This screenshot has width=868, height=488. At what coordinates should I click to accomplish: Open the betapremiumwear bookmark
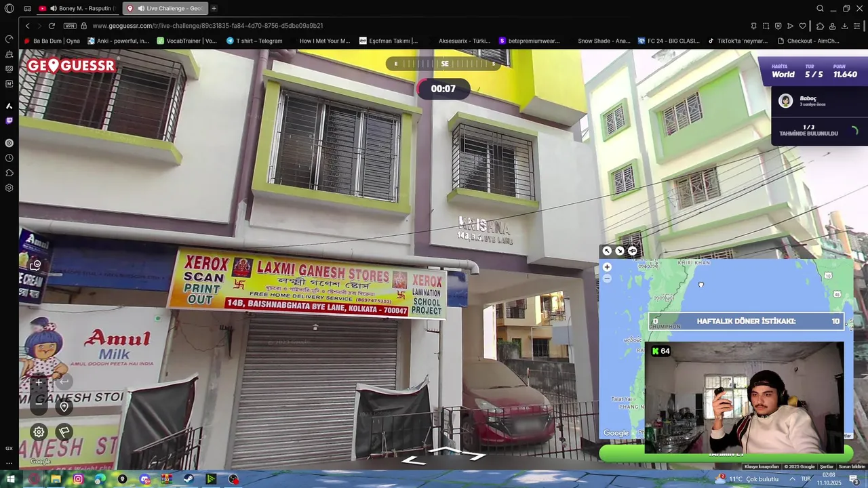pyautogui.click(x=529, y=41)
